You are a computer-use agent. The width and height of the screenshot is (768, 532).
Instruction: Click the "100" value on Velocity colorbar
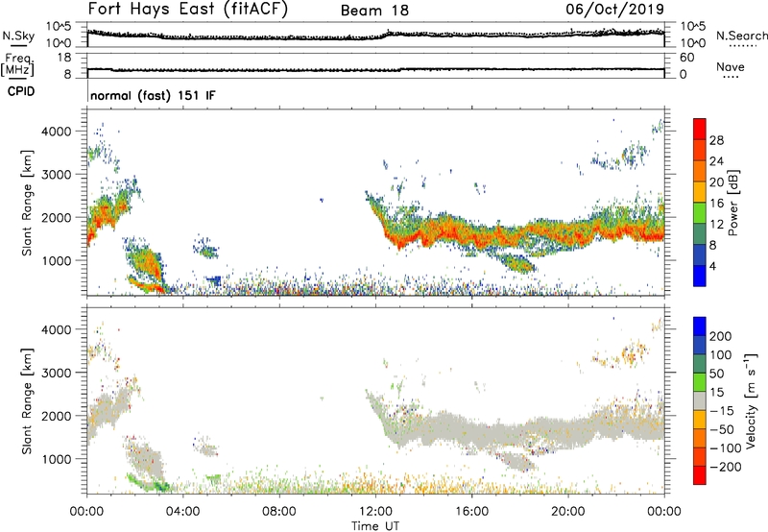[720, 355]
